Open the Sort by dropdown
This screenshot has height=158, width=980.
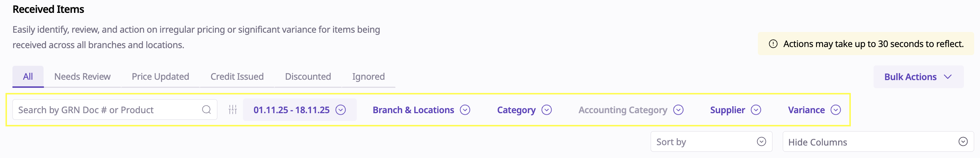711,142
